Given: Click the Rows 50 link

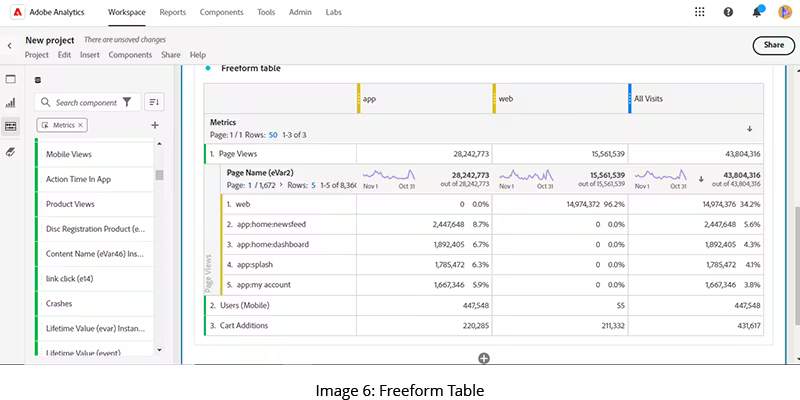Looking at the screenshot, I should (x=273, y=135).
